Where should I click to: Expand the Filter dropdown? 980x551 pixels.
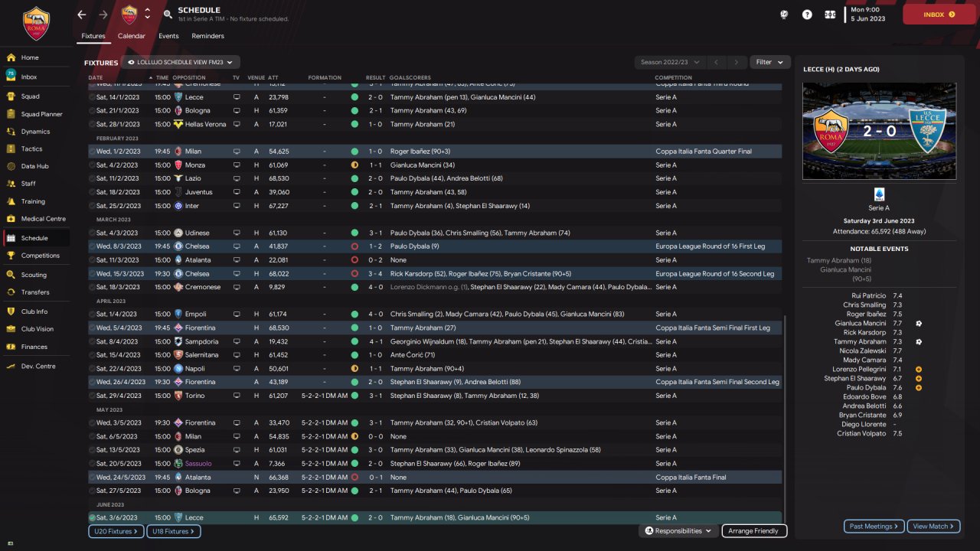tap(771, 62)
